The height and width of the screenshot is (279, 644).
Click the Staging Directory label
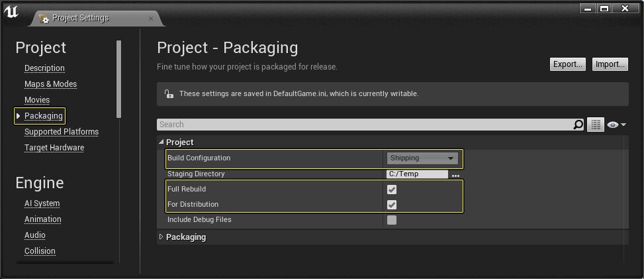pyautogui.click(x=196, y=174)
